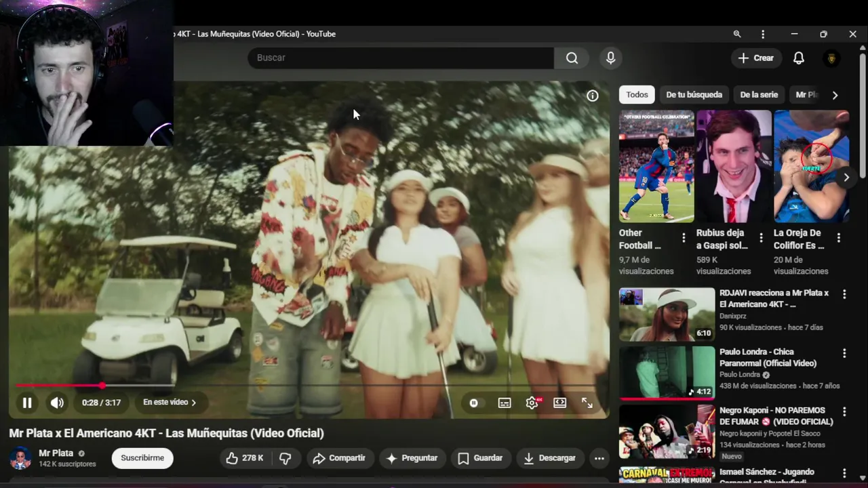
Task: Start voice search with the microphone
Action: (610, 58)
